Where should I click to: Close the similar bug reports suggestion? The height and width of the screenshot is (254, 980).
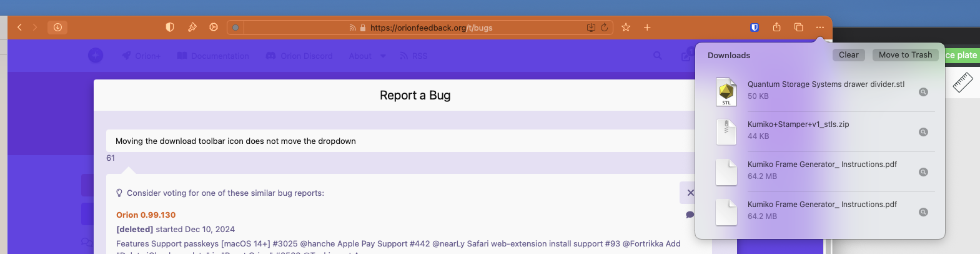(x=690, y=193)
